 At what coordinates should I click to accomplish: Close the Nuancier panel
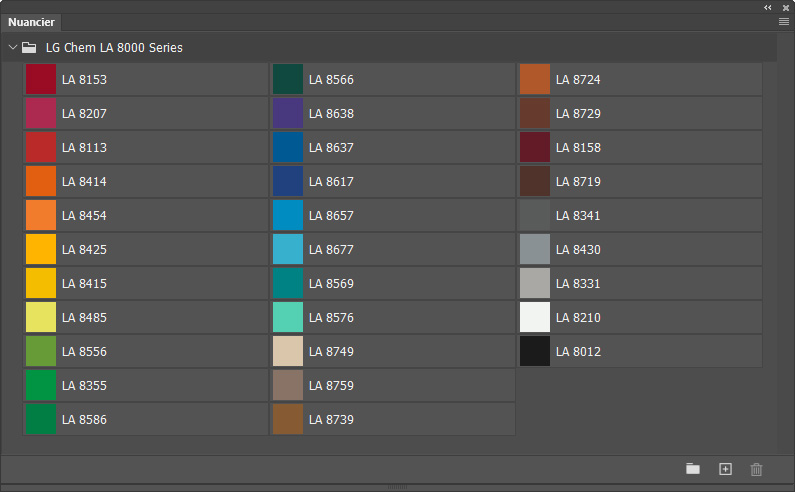click(786, 8)
